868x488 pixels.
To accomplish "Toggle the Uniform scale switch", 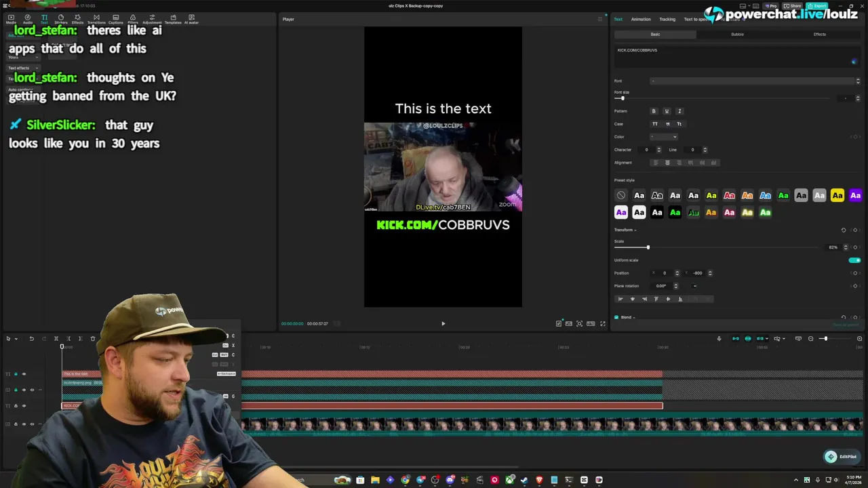I will (x=854, y=260).
